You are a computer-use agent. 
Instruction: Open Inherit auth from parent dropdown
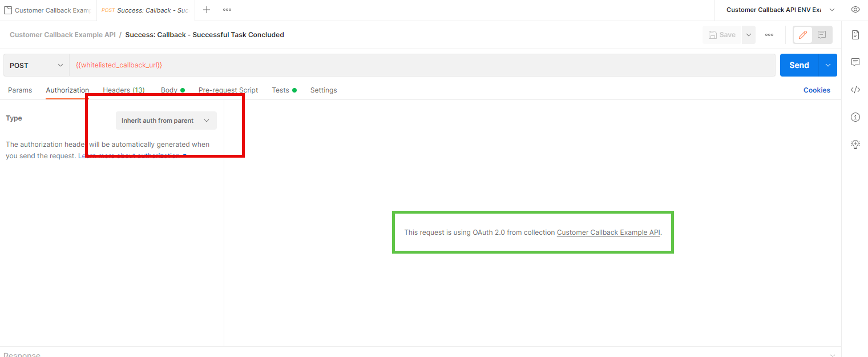166,121
